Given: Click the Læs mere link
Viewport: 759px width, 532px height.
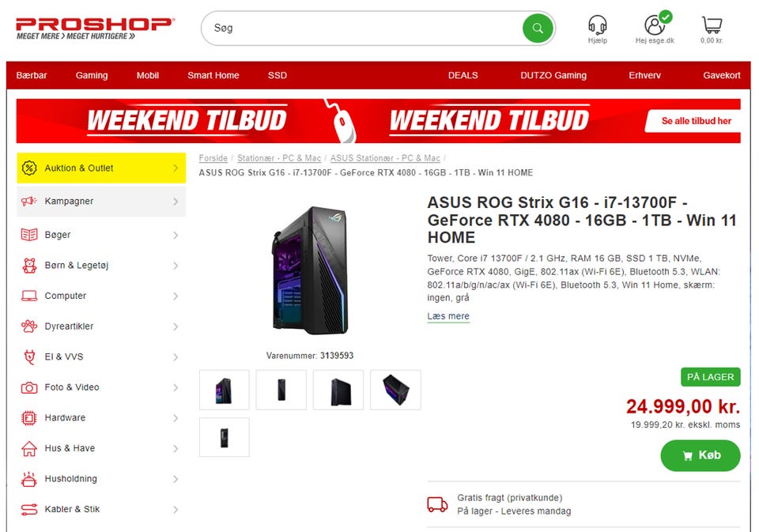Looking at the screenshot, I should tap(448, 316).
